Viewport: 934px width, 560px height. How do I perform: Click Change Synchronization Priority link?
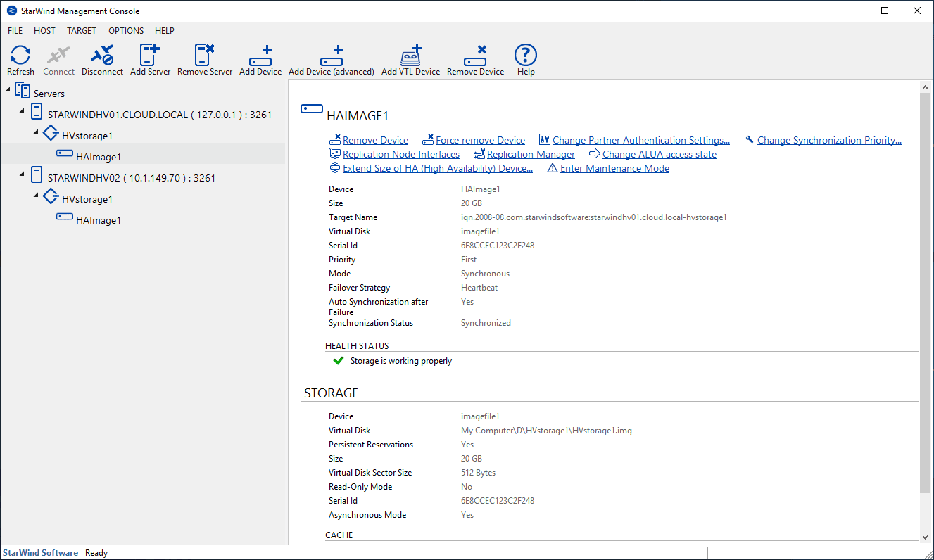point(828,140)
